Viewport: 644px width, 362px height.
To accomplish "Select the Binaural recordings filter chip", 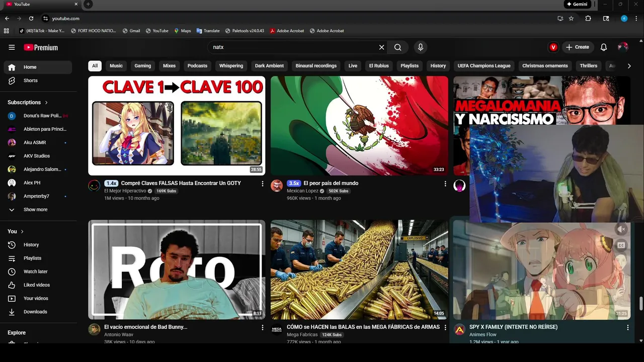I will [316, 66].
